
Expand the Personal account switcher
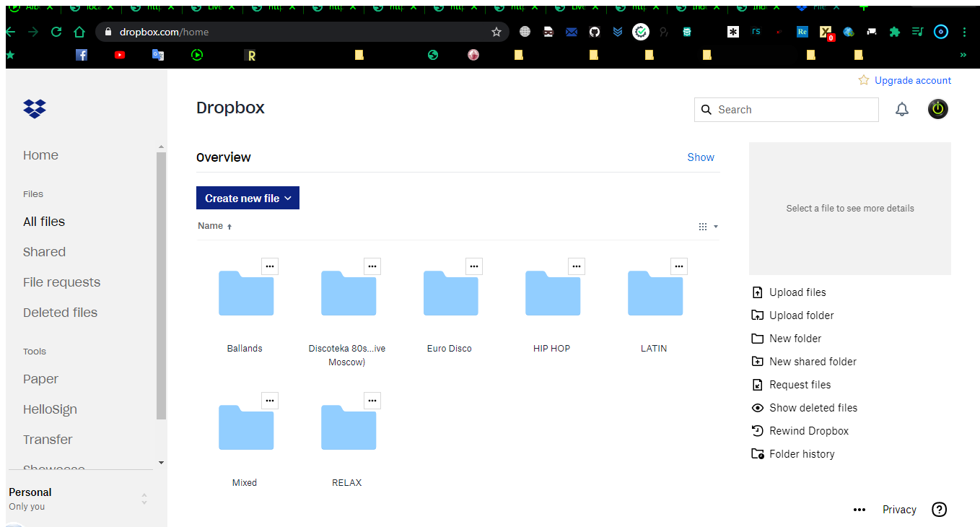(x=144, y=499)
